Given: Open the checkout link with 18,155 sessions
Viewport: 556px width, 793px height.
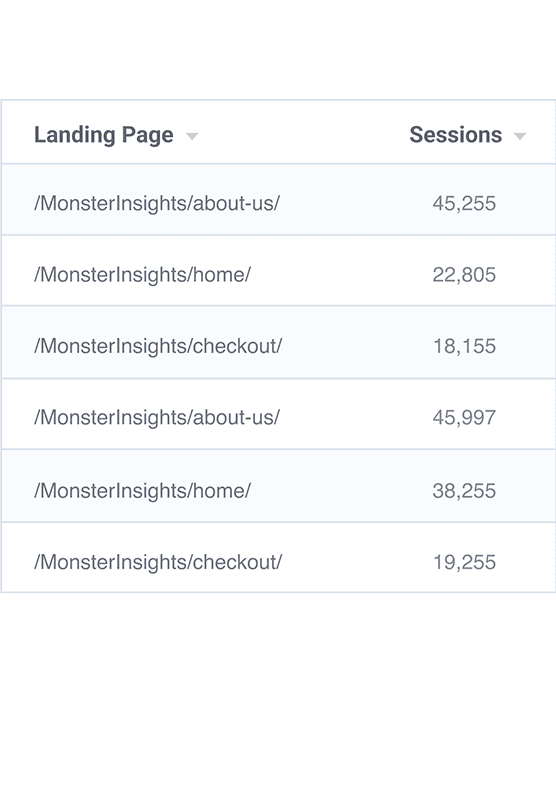Looking at the screenshot, I should 158,346.
